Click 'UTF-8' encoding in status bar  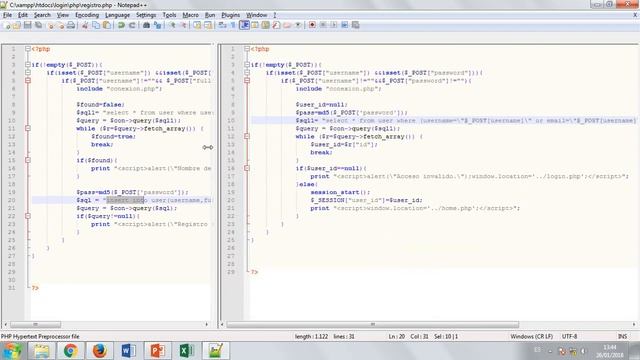pos(569,336)
